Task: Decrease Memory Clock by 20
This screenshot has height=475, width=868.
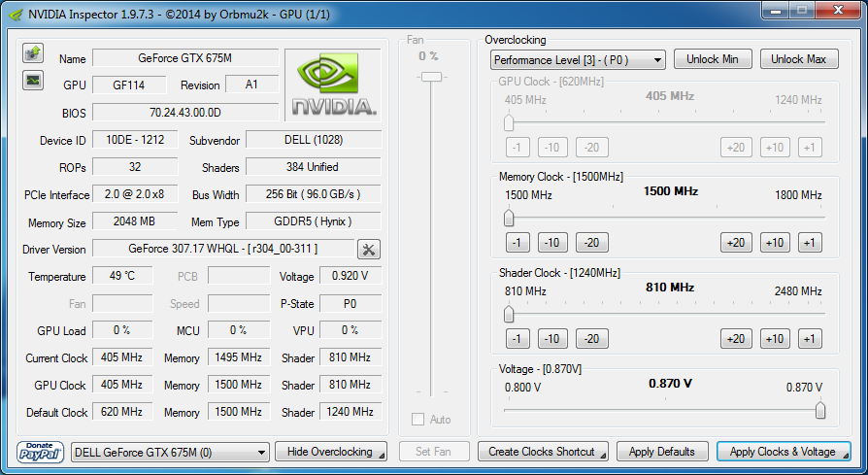Action: coord(591,243)
